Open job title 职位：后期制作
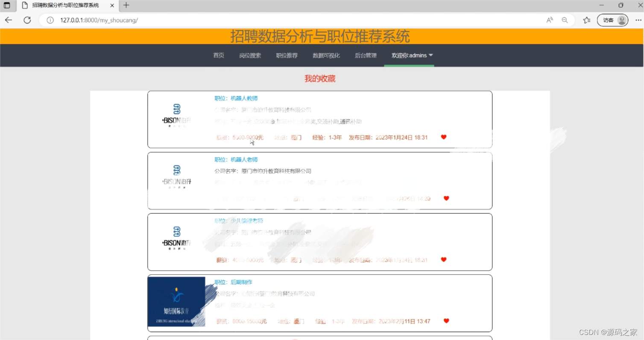The width and height of the screenshot is (644, 340). click(x=233, y=282)
